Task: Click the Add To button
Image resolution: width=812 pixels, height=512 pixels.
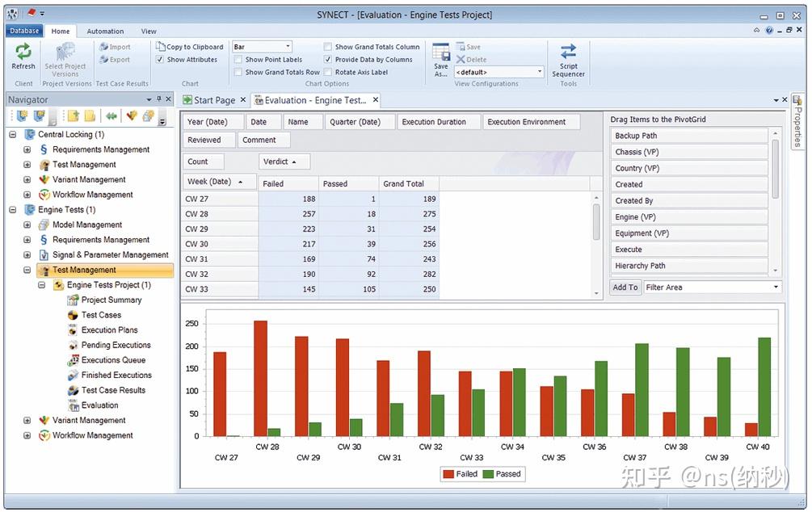Action: (625, 287)
